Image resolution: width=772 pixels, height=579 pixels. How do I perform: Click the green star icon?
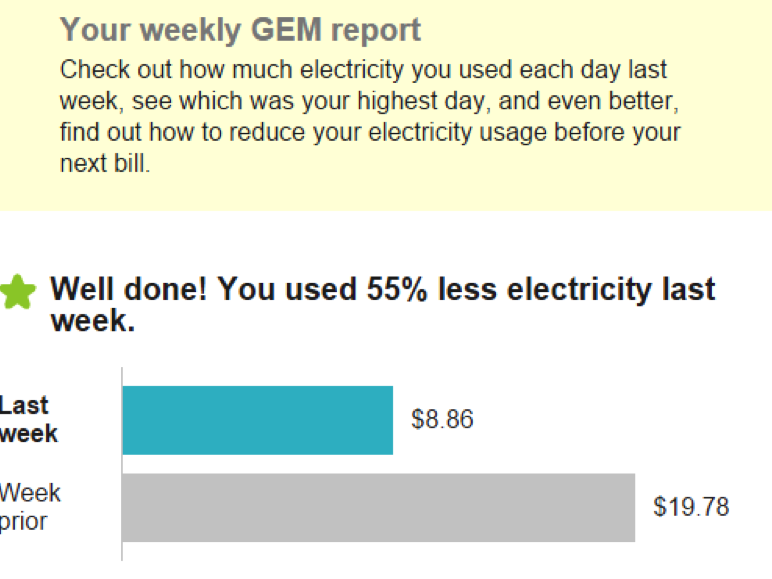click(18, 292)
